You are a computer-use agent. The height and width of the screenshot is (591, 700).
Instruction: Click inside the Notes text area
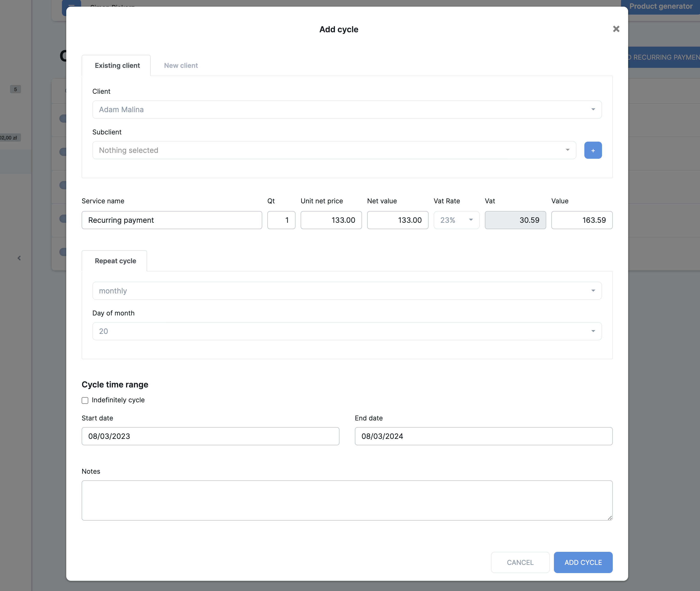pos(346,500)
